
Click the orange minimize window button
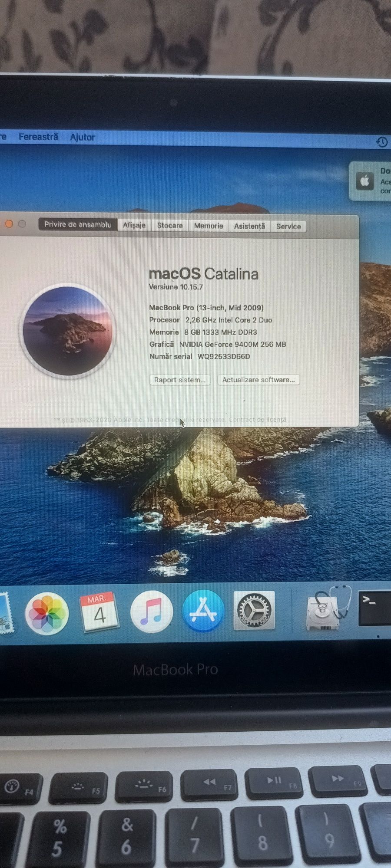9,224
